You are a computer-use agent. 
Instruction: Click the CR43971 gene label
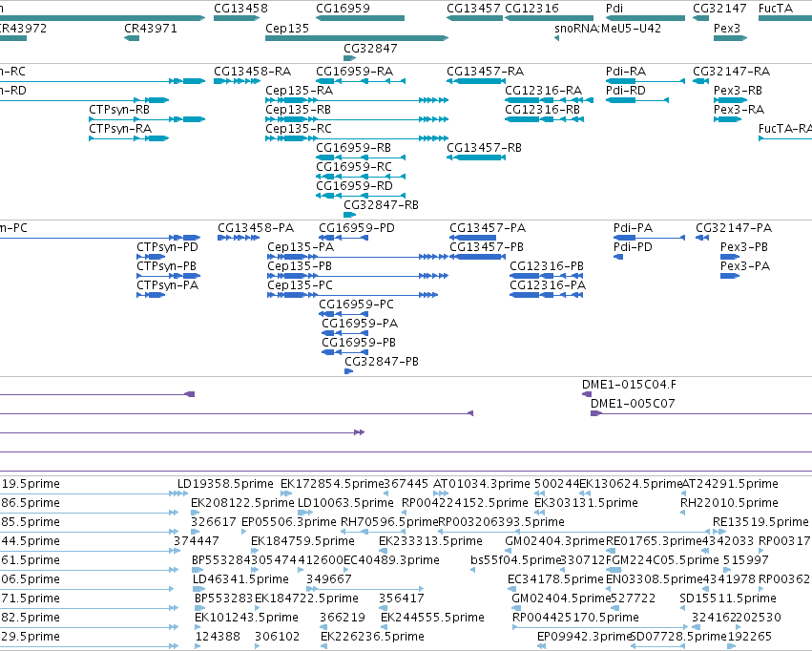click(x=151, y=28)
